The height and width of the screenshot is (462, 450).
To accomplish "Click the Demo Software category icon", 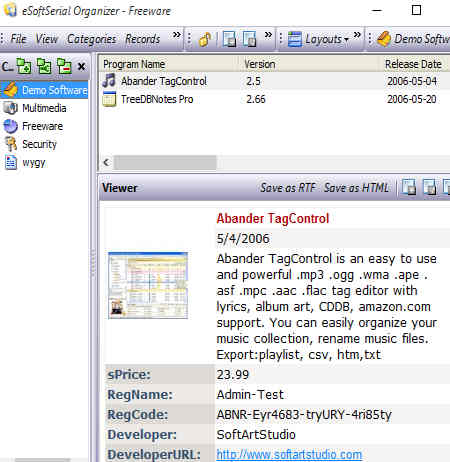I will 11,90.
